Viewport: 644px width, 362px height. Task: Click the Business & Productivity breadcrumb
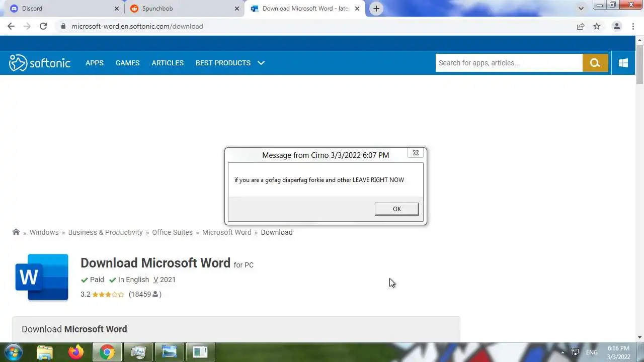[105, 232]
